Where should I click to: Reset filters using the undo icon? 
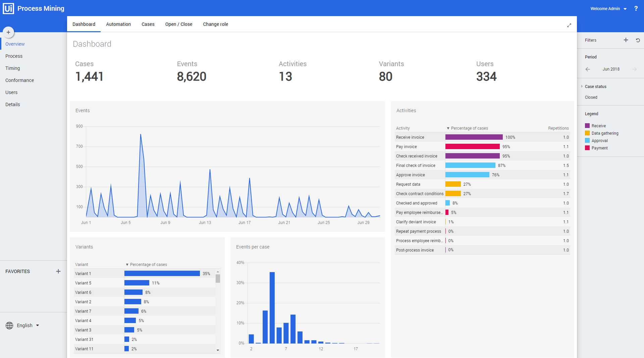pos(638,40)
